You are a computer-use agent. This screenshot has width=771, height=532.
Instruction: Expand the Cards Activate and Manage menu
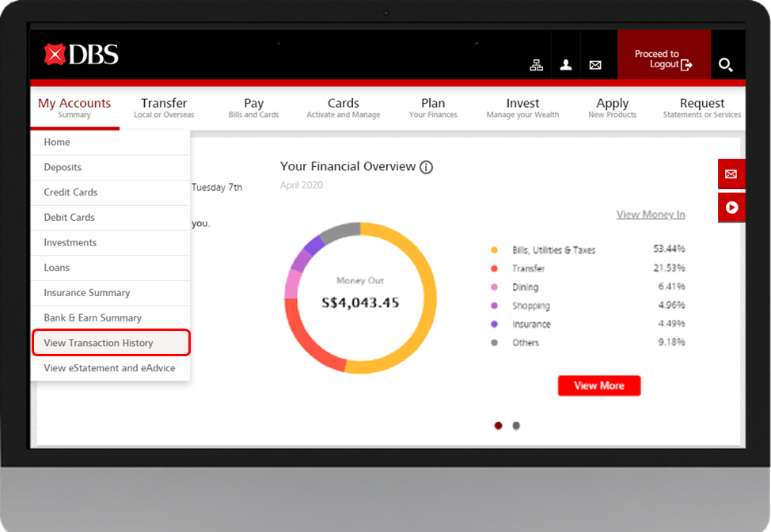[x=343, y=108]
